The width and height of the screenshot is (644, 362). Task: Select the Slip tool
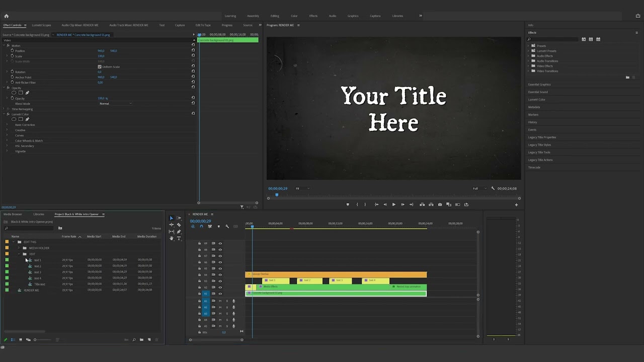[171, 231]
